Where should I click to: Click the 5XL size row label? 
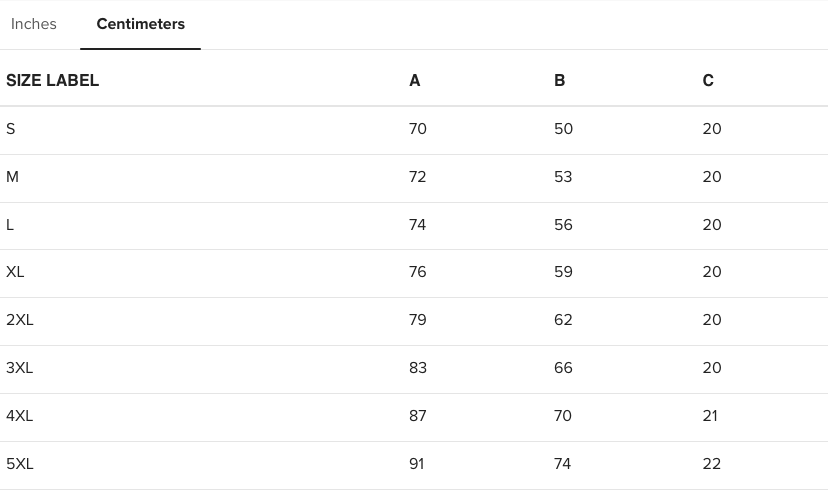[x=20, y=464]
